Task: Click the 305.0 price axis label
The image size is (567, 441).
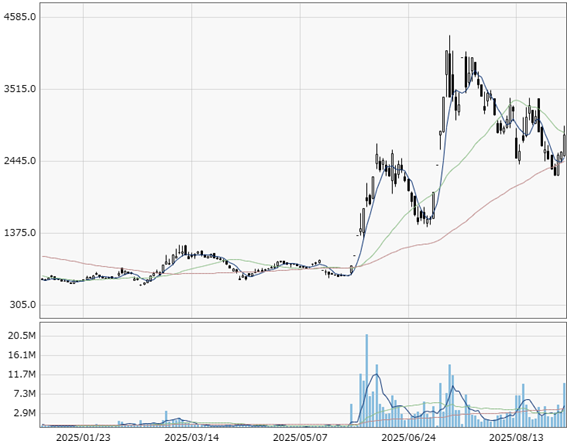Action: 22,305
